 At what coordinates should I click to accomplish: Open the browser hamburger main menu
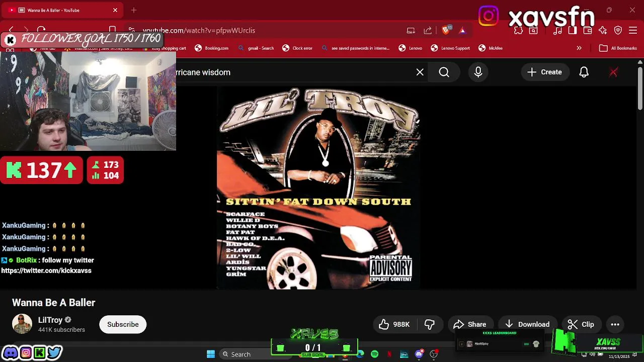pos(633,31)
